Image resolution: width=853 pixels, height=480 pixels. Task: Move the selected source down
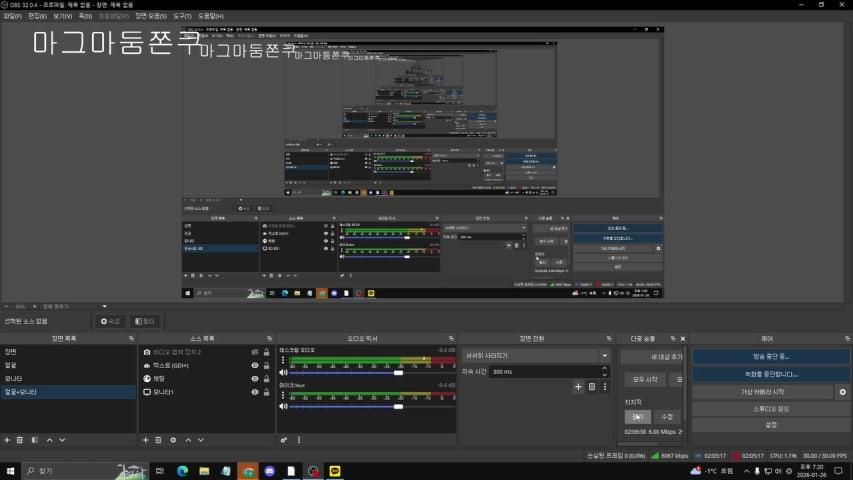pyautogui.click(x=201, y=440)
